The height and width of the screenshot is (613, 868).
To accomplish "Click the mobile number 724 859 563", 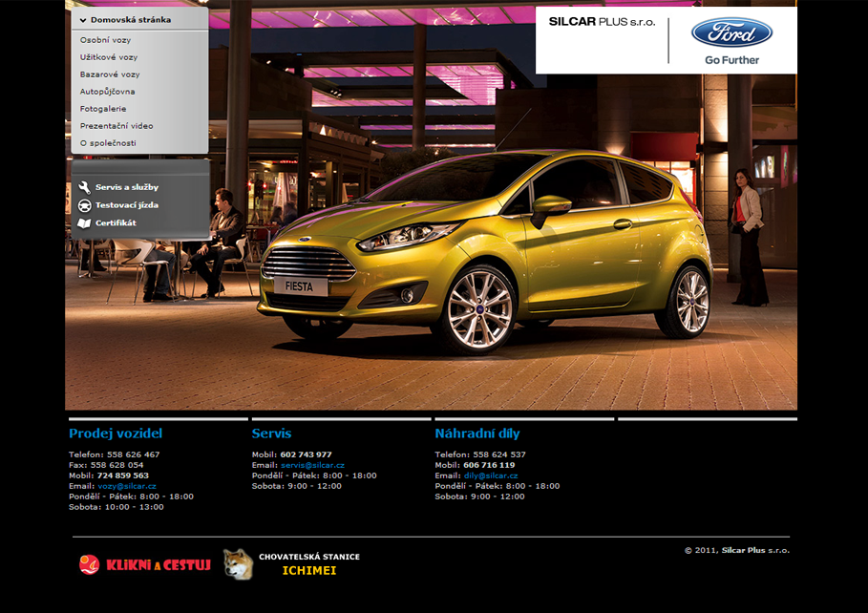I will 123,476.
